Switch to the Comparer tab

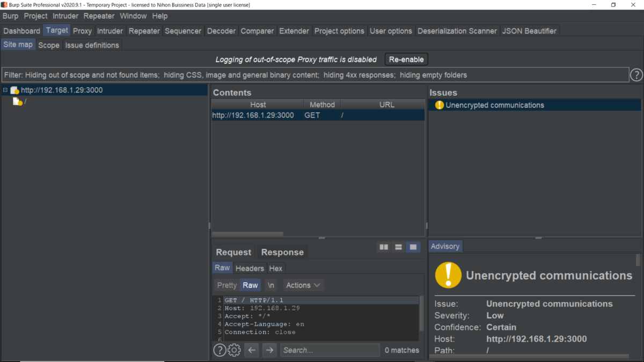tap(257, 31)
